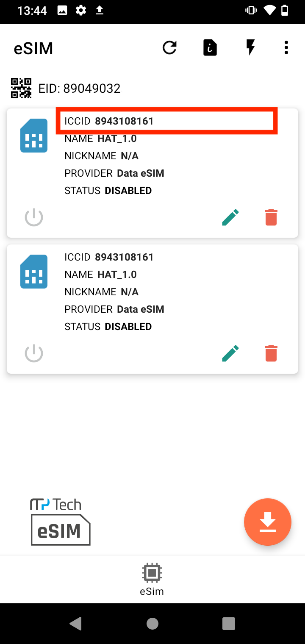Delete the second HAT_1.0 profile via trash icon

(x=271, y=353)
